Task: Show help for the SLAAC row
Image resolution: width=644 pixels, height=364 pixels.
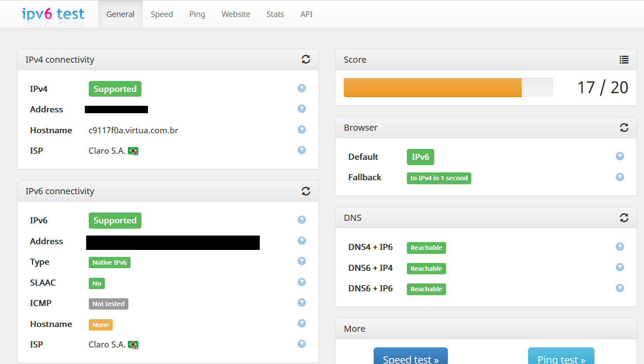Action: (x=302, y=282)
